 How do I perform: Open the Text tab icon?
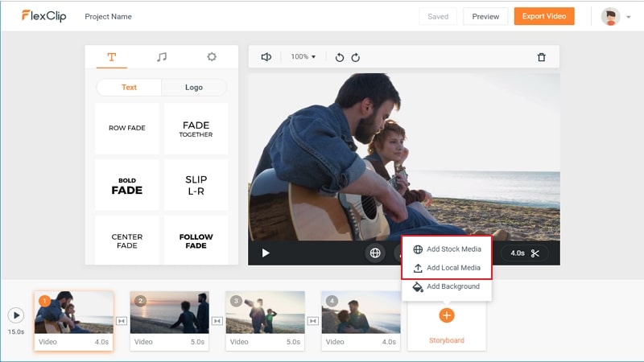[x=112, y=57]
